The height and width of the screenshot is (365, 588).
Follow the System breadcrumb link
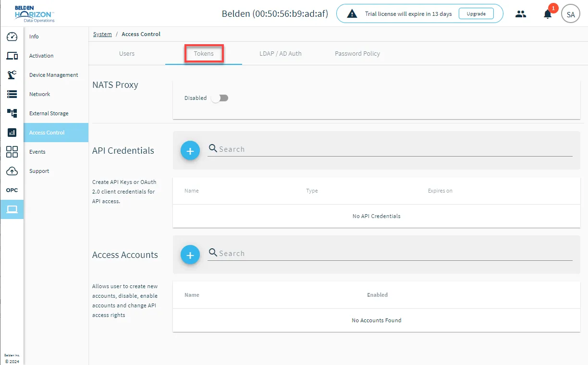coord(102,34)
